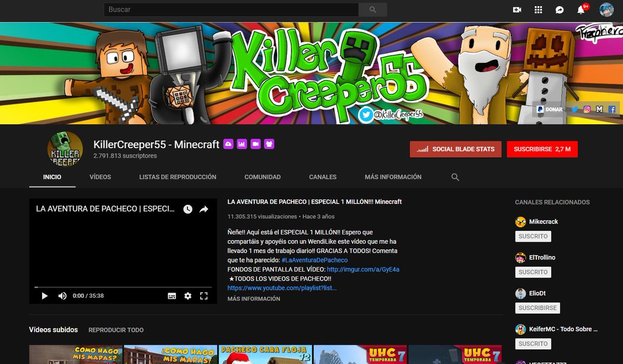Search within channel using magnifier icon

point(455,177)
